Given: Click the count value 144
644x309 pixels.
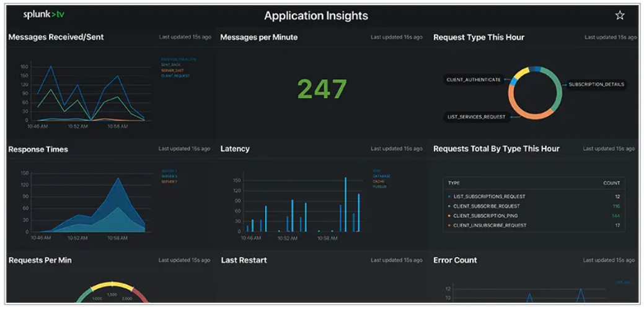Looking at the screenshot, I should click(616, 216).
